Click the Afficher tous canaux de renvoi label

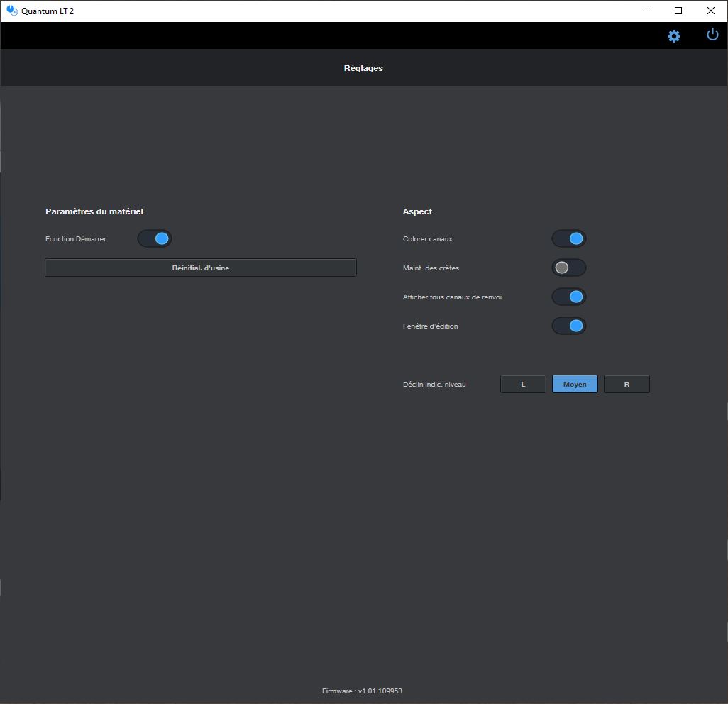(452, 297)
